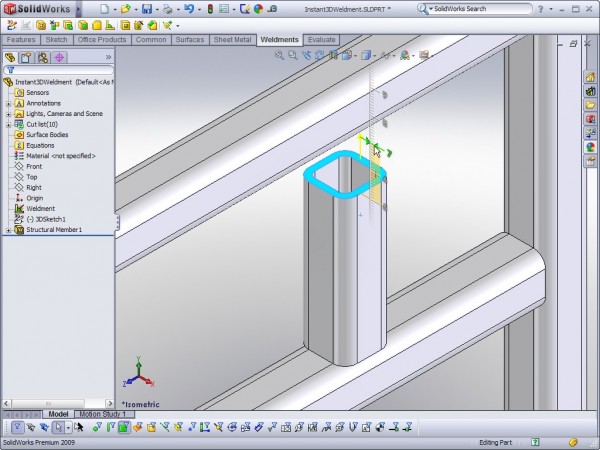Image resolution: width=600 pixels, height=450 pixels.
Task: Open a file with the Open icon
Action: pyautogui.click(x=126, y=8)
